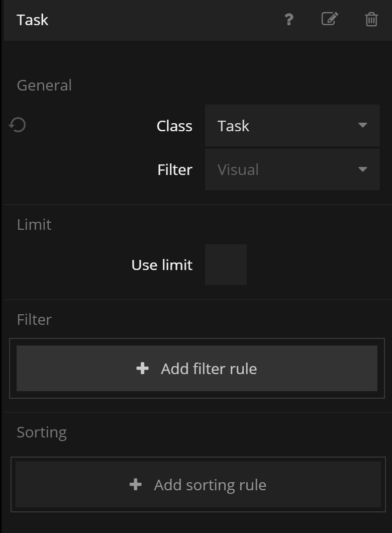Click the arrow on the Class dropdown
Screen dimensions: 392x533
[x=362, y=125]
